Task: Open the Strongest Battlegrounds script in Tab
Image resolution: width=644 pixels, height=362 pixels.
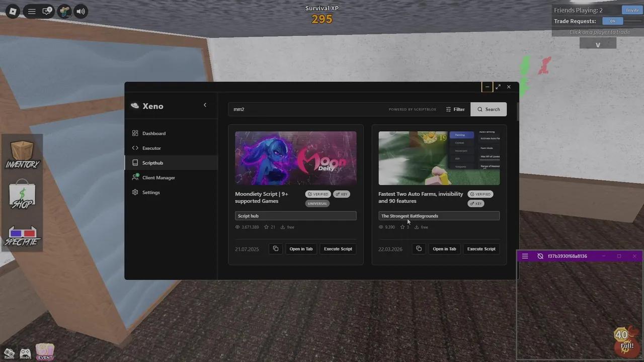Action: pos(444,248)
